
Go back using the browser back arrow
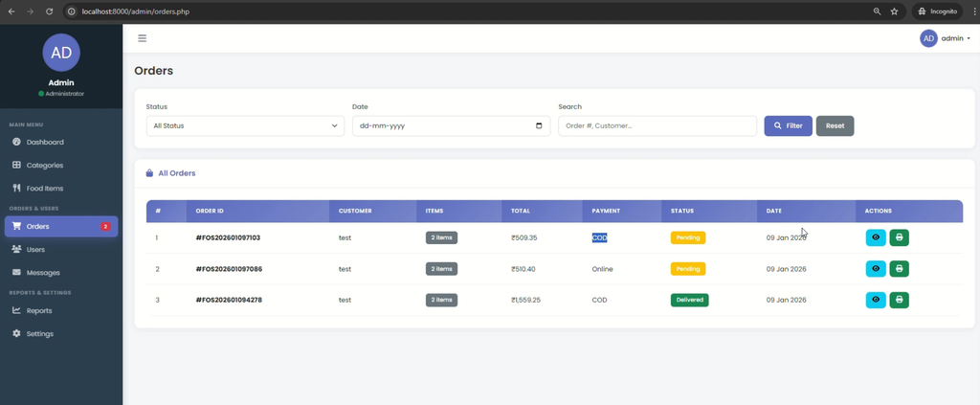11,11
